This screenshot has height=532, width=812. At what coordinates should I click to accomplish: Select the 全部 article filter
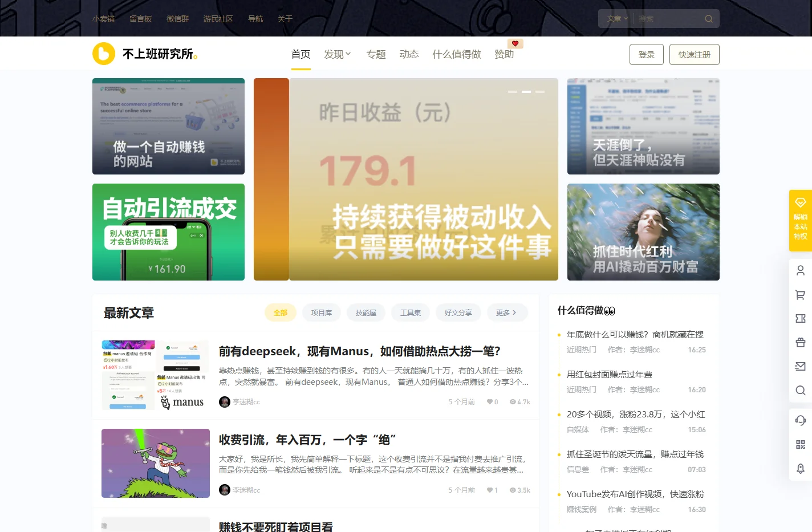click(x=281, y=312)
